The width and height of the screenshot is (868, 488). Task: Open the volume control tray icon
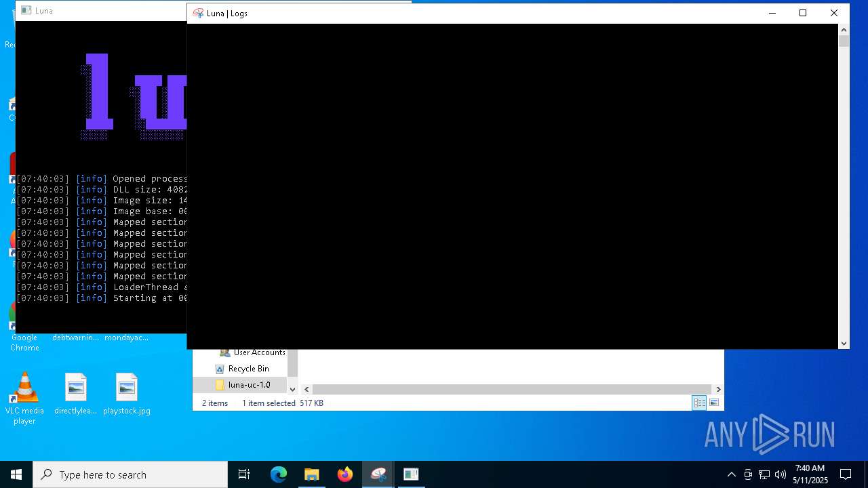tap(780, 474)
